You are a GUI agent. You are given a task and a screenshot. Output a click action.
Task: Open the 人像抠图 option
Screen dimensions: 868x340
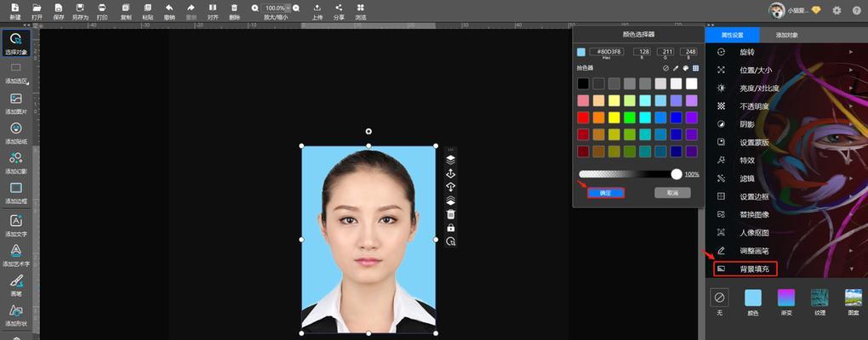(x=786, y=233)
